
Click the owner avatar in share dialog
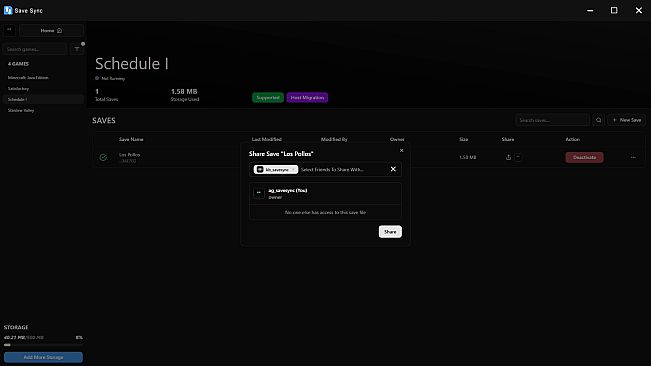click(x=259, y=193)
